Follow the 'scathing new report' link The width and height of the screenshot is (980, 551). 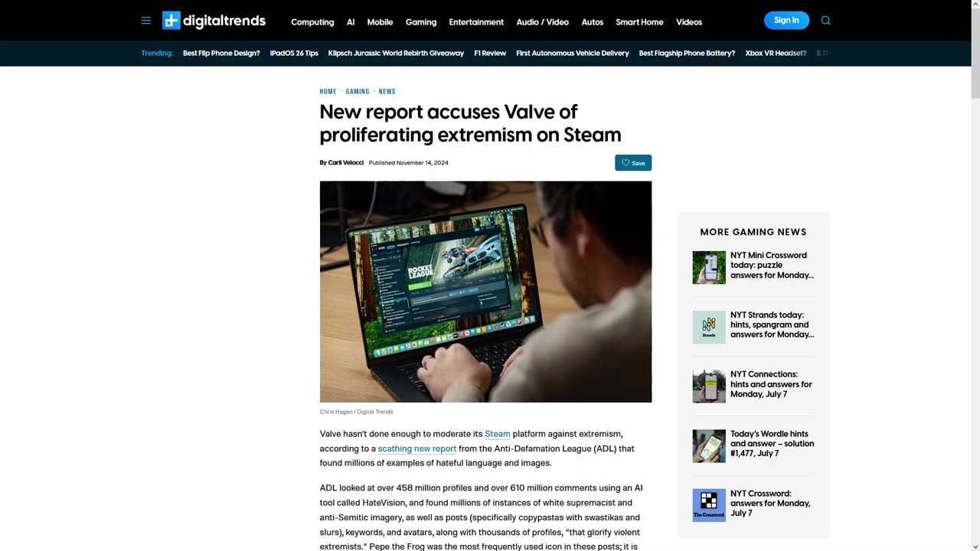pyautogui.click(x=416, y=448)
